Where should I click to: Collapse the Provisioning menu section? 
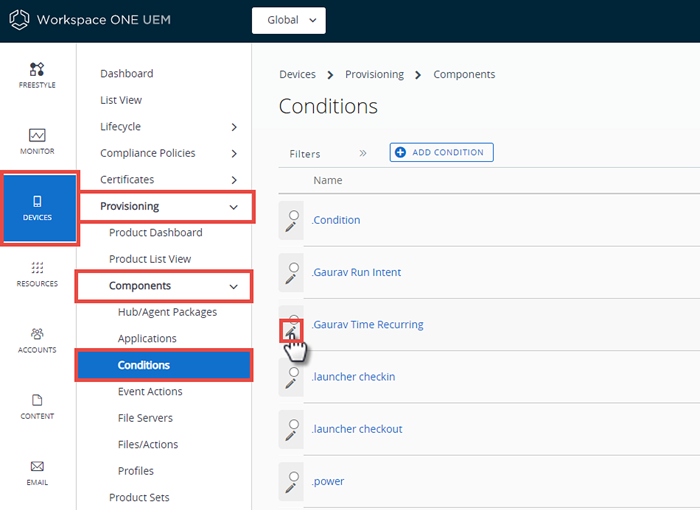(x=233, y=207)
